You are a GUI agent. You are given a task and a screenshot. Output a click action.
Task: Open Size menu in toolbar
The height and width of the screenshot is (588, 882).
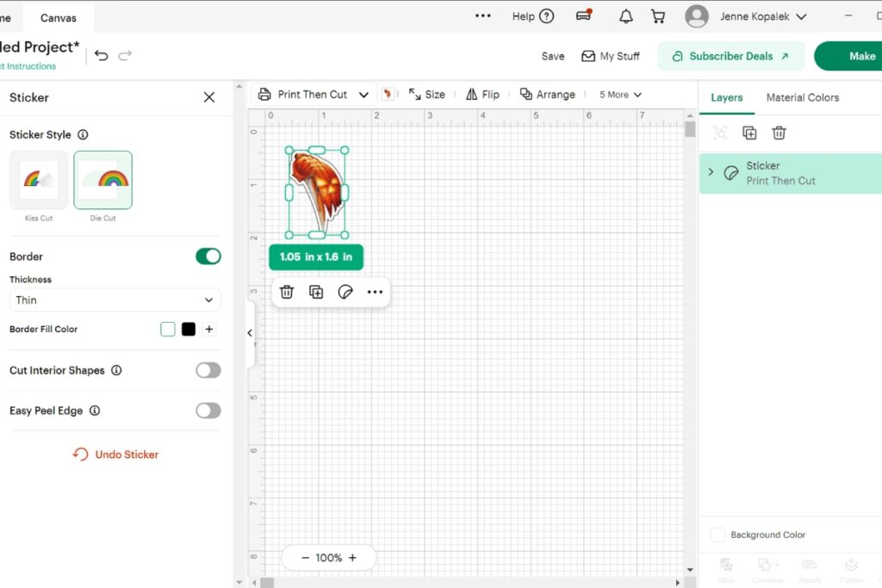[427, 95]
